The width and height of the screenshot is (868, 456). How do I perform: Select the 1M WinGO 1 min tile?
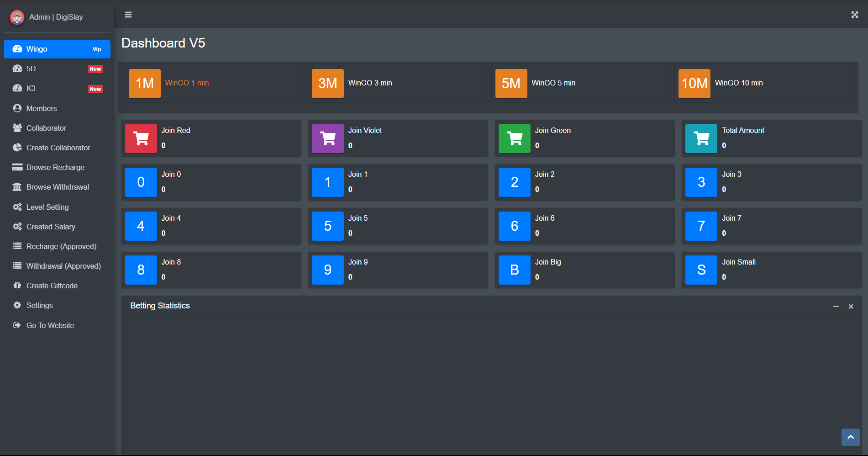click(145, 84)
